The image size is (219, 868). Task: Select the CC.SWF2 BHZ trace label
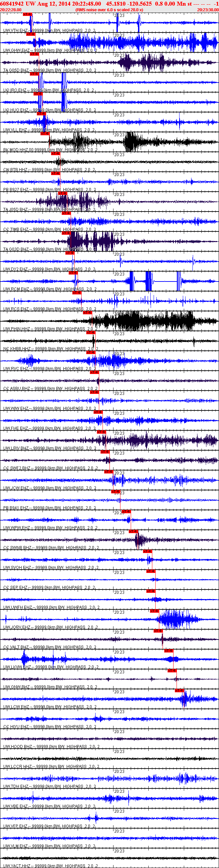(51, 468)
